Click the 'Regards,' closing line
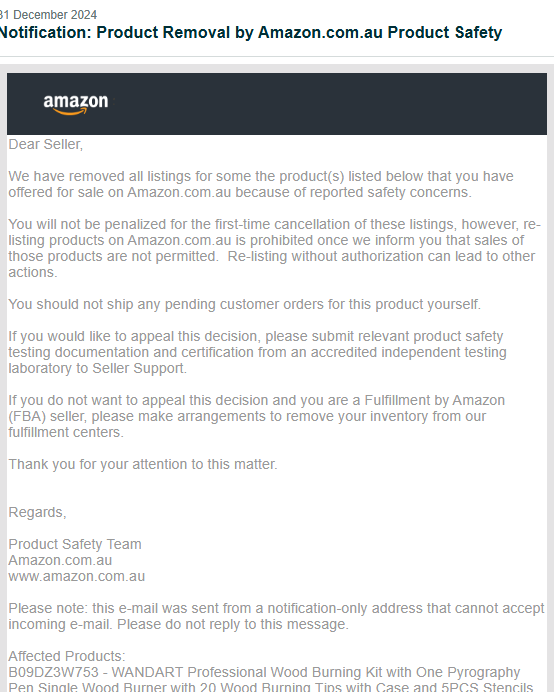This screenshot has width=554, height=692. coord(38,512)
